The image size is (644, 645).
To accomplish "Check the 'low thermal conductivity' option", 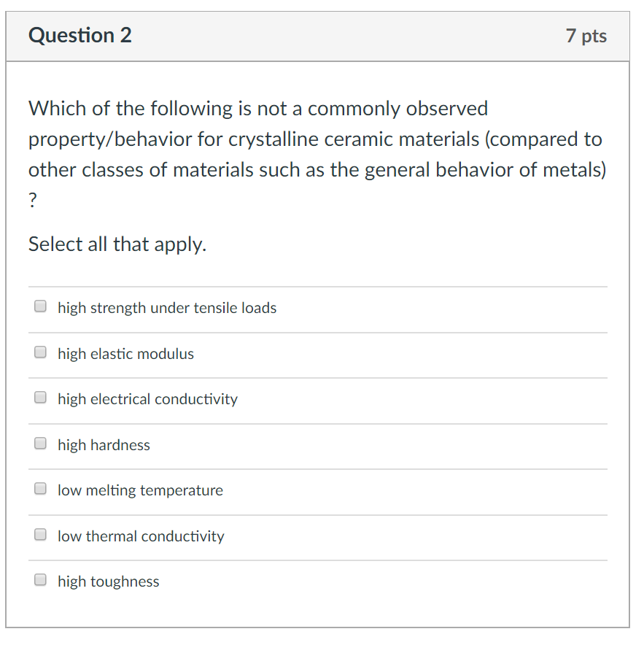I will pos(40,534).
